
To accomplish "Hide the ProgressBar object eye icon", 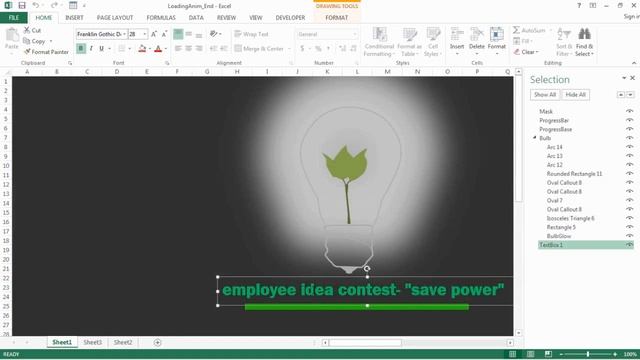I will (x=629, y=120).
